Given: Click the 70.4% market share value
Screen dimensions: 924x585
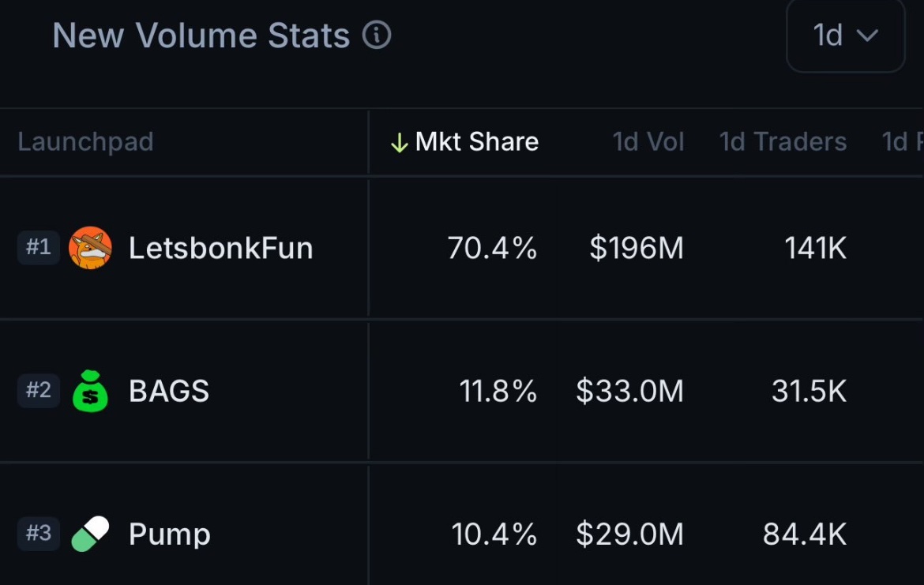Looking at the screenshot, I should (492, 247).
